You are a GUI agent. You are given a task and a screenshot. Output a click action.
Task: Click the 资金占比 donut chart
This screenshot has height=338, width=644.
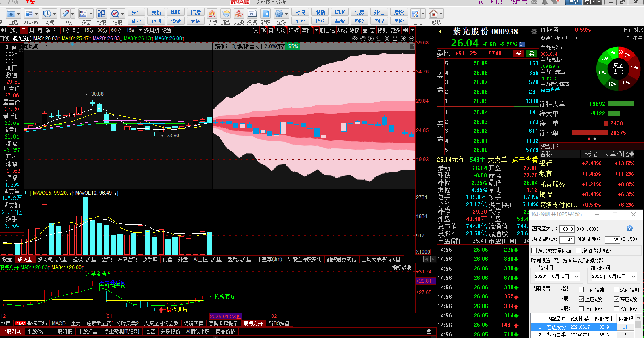click(618, 69)
